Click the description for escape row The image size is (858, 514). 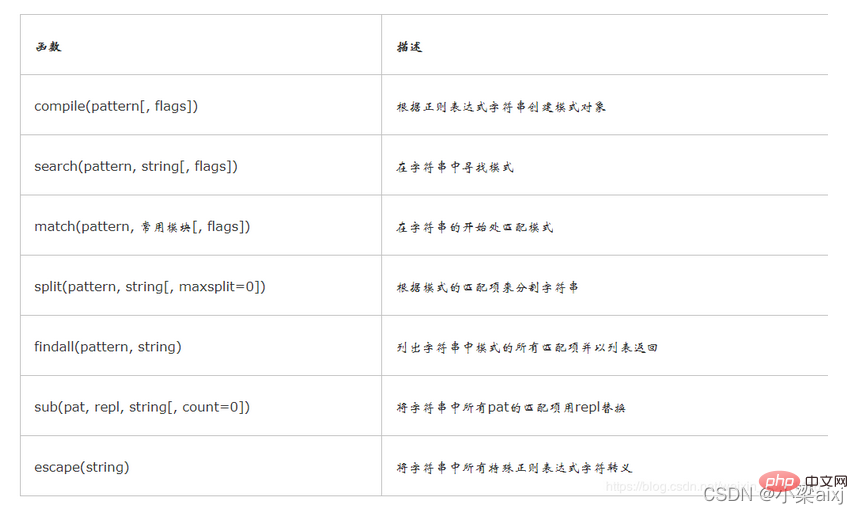point(514,468)
